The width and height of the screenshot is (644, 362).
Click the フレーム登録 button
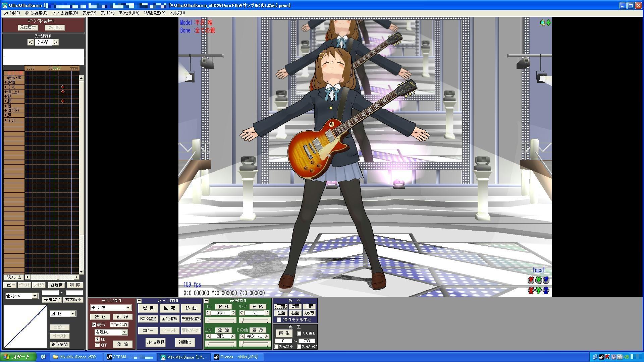coord(155,342)
